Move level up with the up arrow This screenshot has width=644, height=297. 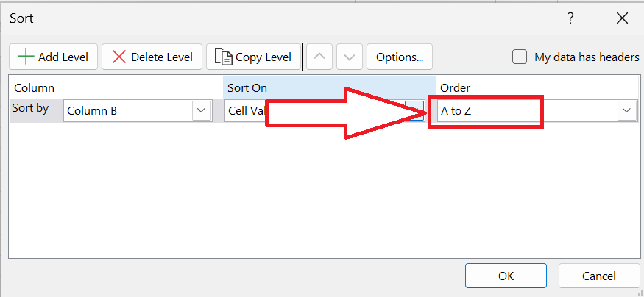pyautogui.click(x=319, y=57)
